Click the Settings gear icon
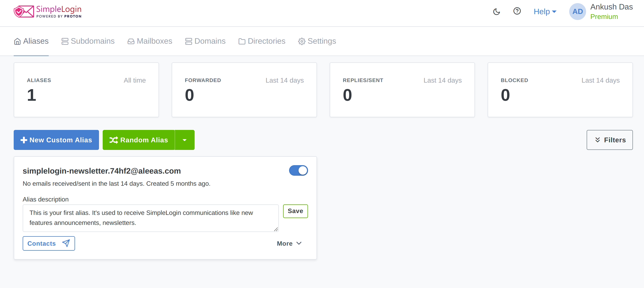This screenshot has height=288, width=644. [302, 41]
